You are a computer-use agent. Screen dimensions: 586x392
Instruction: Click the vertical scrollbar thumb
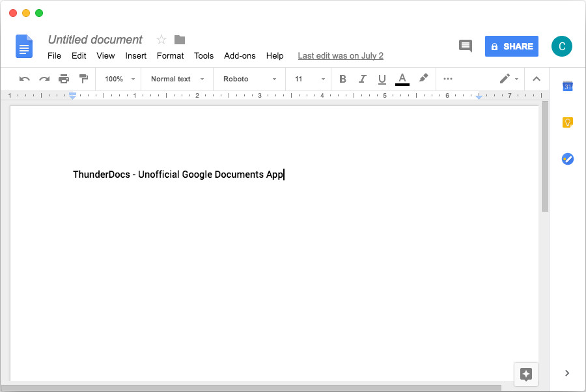[x=545, y=156]
